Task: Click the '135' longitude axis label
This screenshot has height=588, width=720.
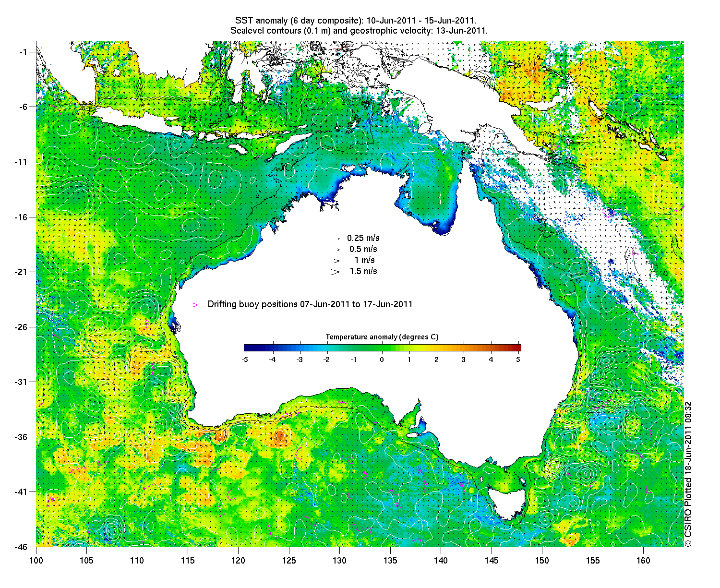Action: [x=390, y=561]
